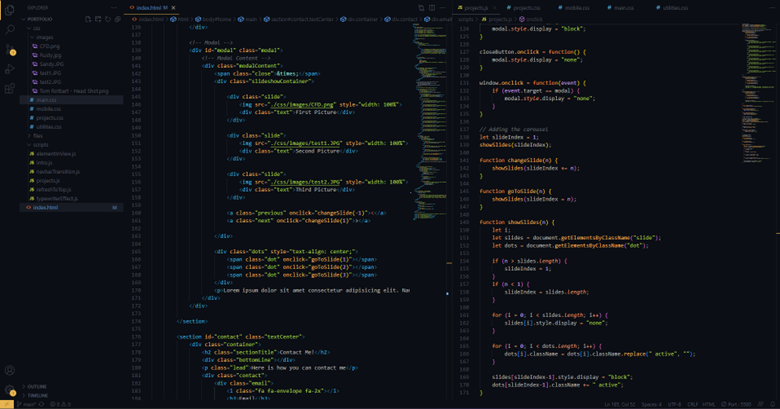Open the Run and Debug view
Viewport: 780px width, 409px height.
pyautogui.click(x=10, y=70)
